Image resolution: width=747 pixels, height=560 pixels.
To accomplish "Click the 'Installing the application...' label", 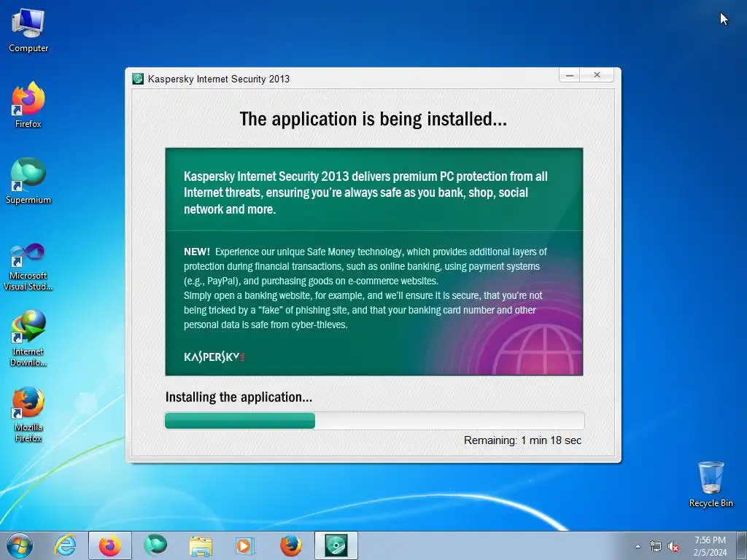I will (x=239, y=397).
